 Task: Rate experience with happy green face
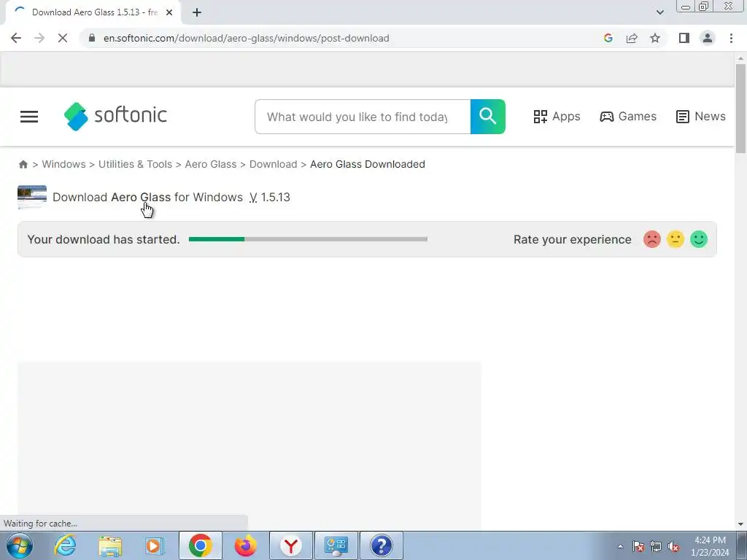(x=698, y=239)
